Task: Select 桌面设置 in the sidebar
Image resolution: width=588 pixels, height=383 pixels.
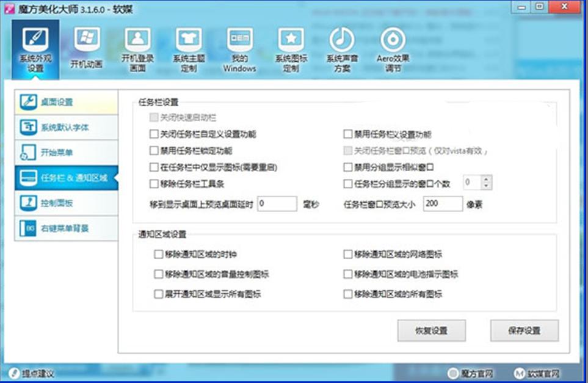Action: click(67, 101)
